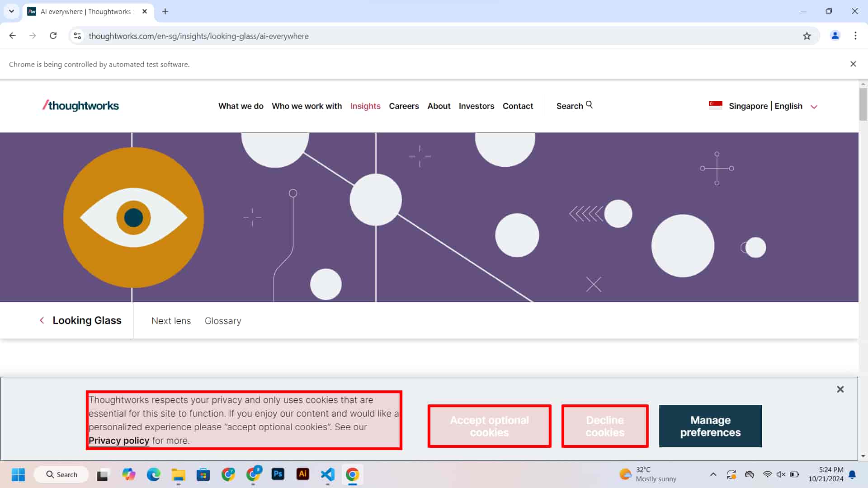This screenshot has height=488, width=868.
Task: Dismiss the automated test software notice
Action: [x=853, y=64]
